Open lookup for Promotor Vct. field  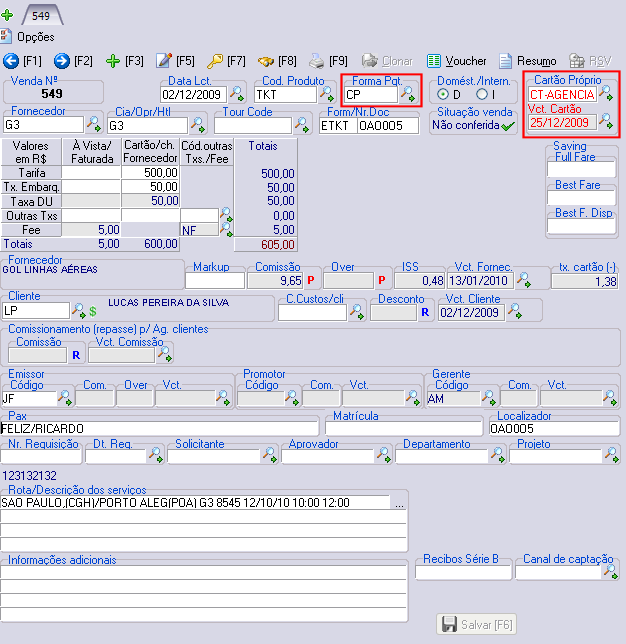point(412,398)
